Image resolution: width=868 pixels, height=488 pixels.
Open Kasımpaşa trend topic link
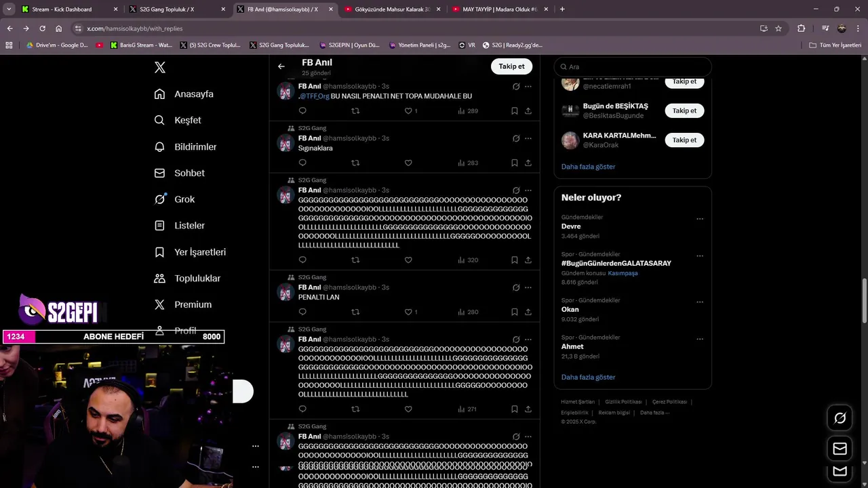(623, 273)
